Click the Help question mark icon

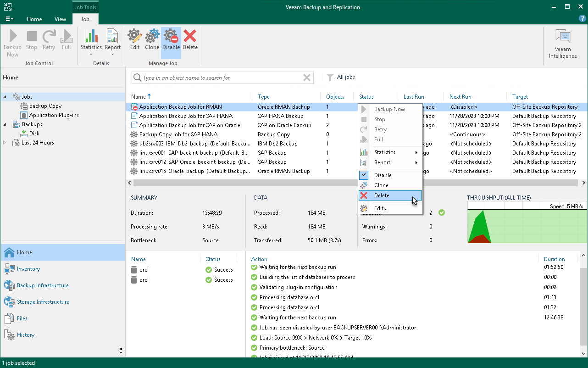click(582, 19)
